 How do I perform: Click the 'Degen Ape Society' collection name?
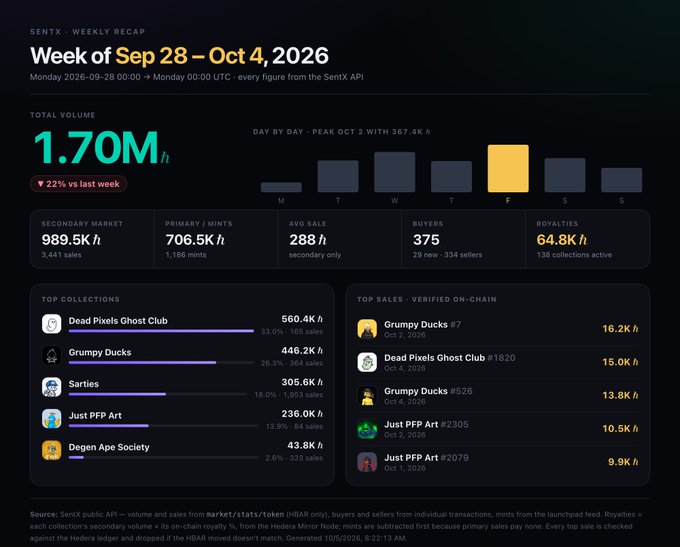[x=109, y=447]
